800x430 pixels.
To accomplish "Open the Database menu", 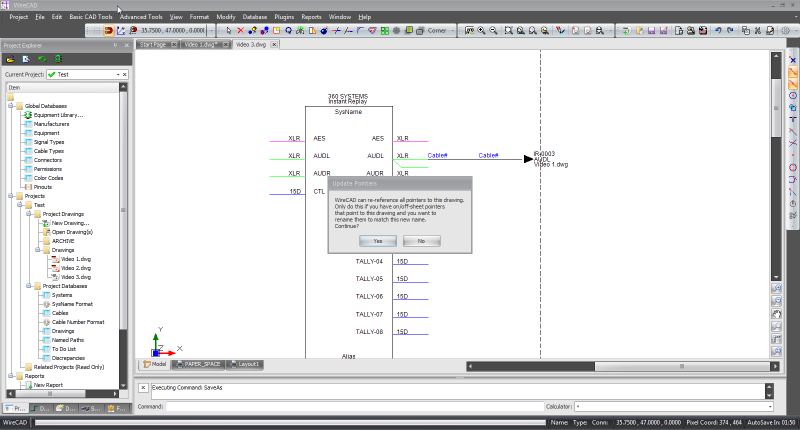I will pyautogui.click(x=255, y=17).
